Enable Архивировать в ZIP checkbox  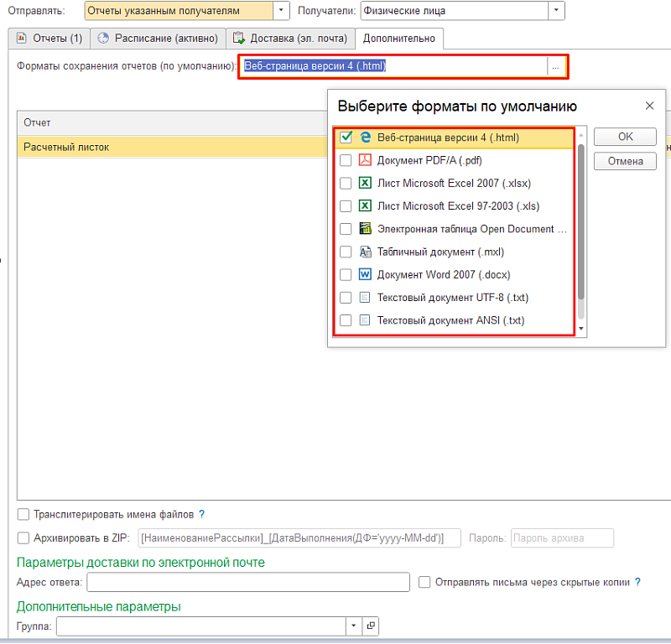(x=23, y=538)
